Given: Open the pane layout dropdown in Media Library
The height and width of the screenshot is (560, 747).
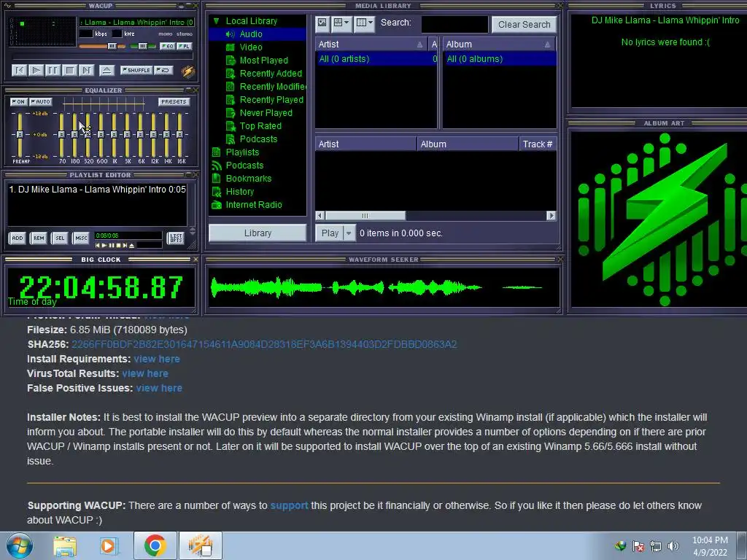Looking at the screenshot, I should tap(341, 23).
